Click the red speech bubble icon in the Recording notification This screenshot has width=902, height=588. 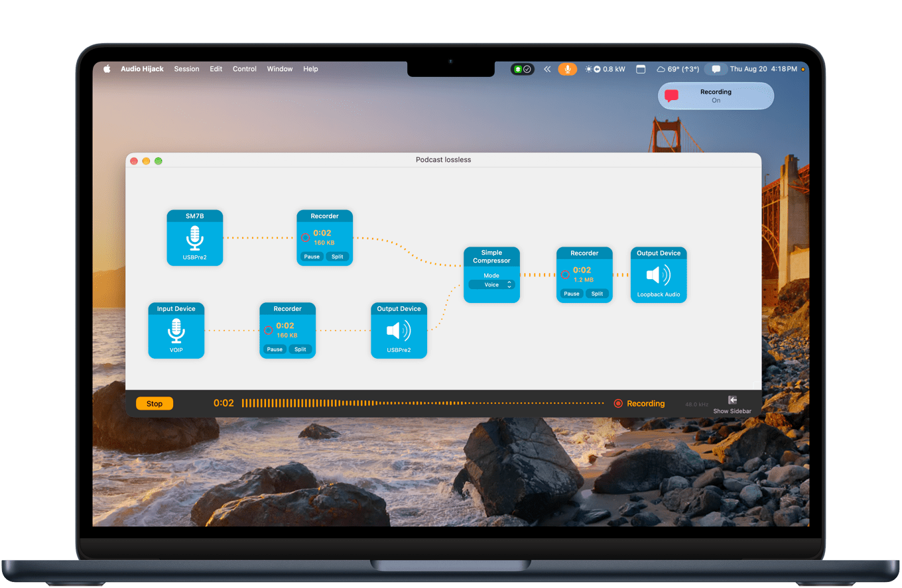point(672,96)
